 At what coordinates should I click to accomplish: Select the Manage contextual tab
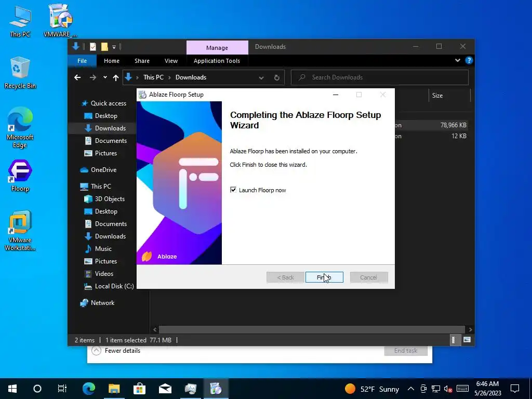point(217,47)
